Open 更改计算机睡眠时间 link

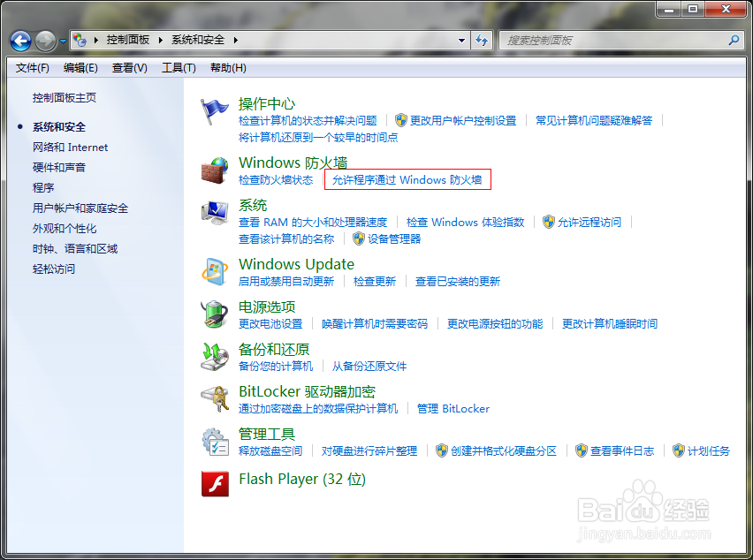[610, 323]
